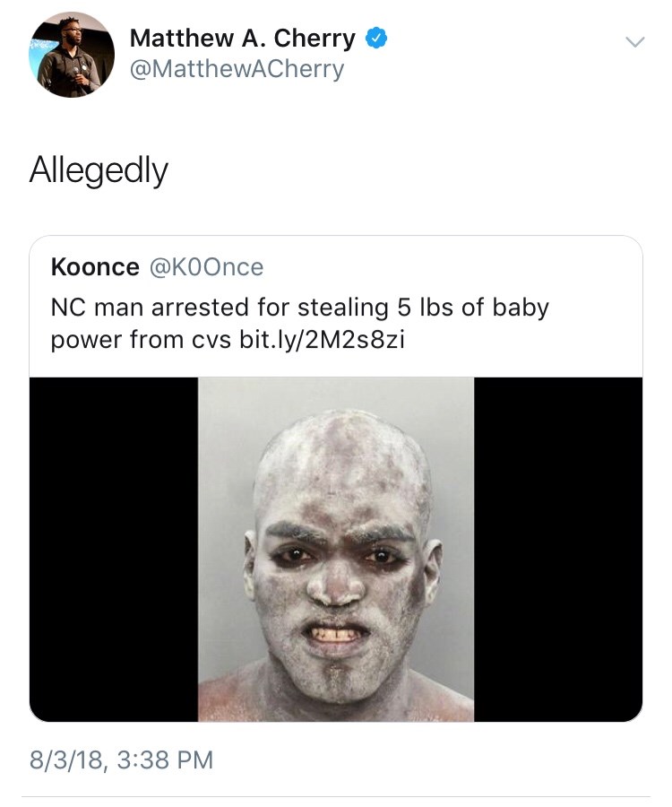Follow the bit.ly/2M2s8zi link
Image resolution: width=672 pixels, height=807 pixels.
tap(323, 342)
